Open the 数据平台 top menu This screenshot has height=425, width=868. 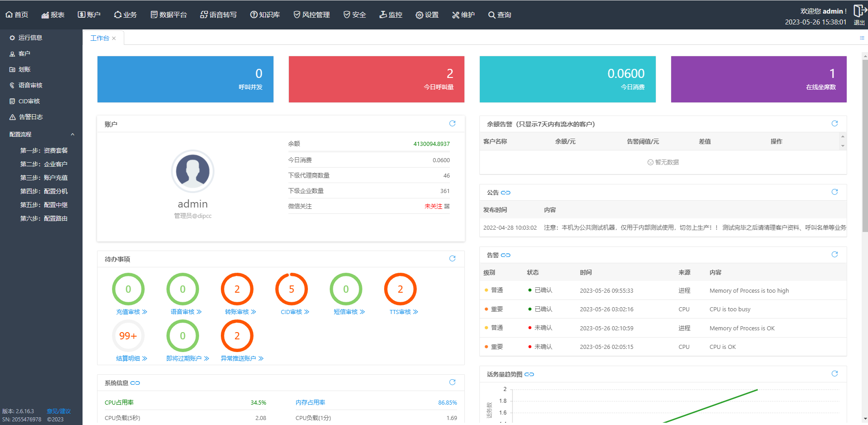169,15
